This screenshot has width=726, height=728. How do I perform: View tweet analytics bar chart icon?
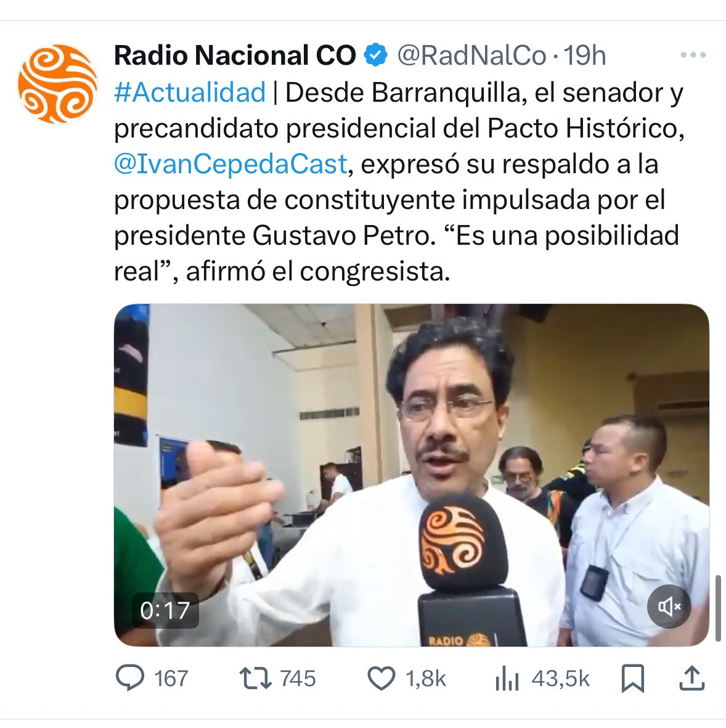pos(507,678)
